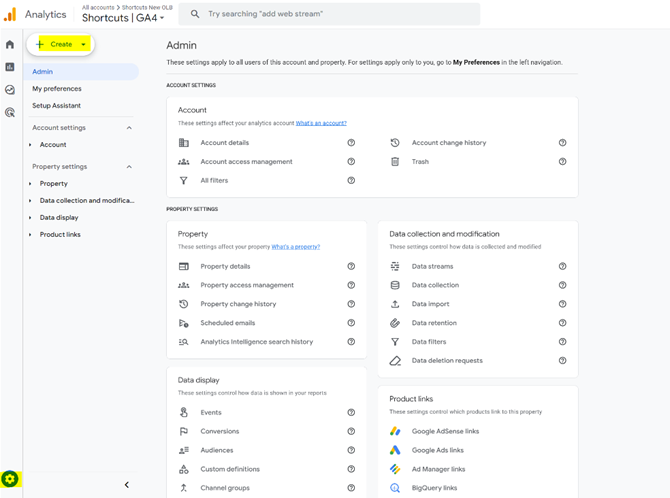Collapse the Property settings section

point(129,167)
